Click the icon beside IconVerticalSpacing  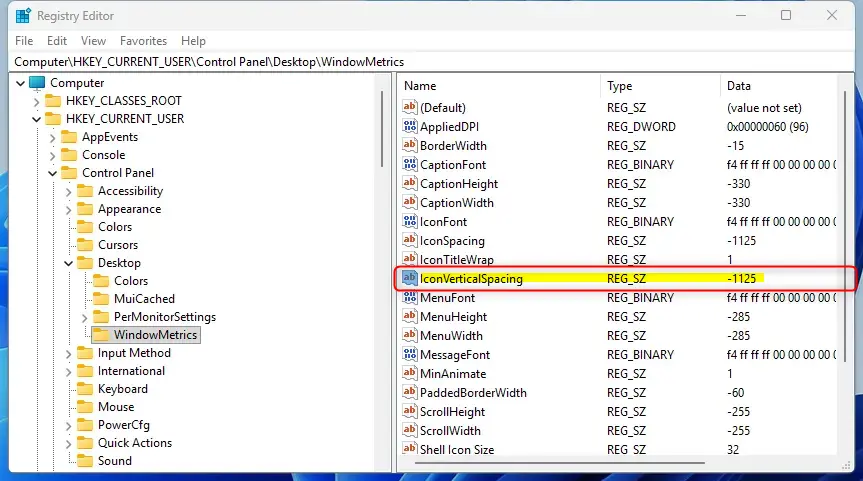click(409, 278)
